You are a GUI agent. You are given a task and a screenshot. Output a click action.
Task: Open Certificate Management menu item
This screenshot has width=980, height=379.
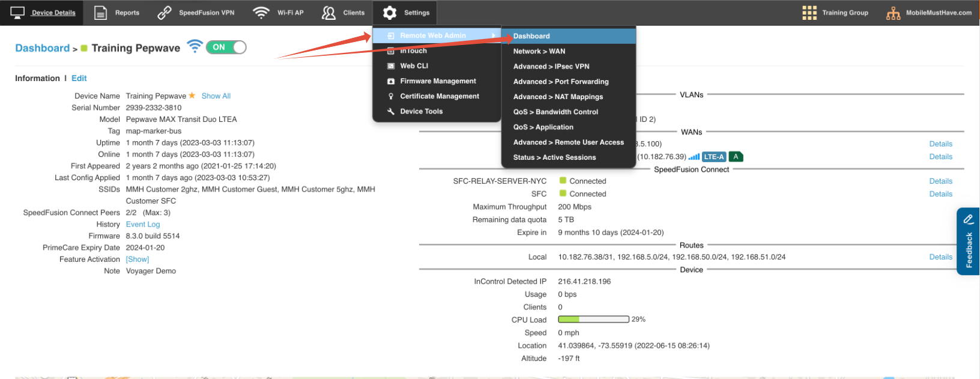pyautogui.click(x=437, y=96)
